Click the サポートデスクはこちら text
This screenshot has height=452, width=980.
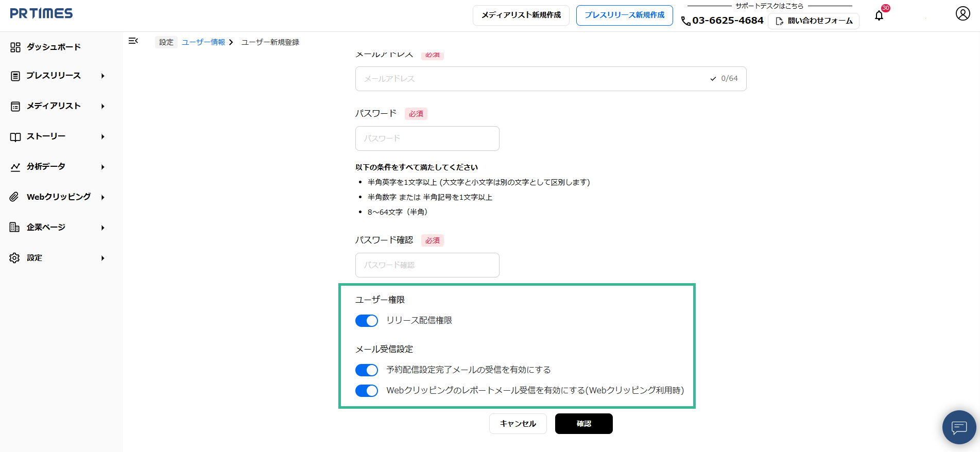769,6
